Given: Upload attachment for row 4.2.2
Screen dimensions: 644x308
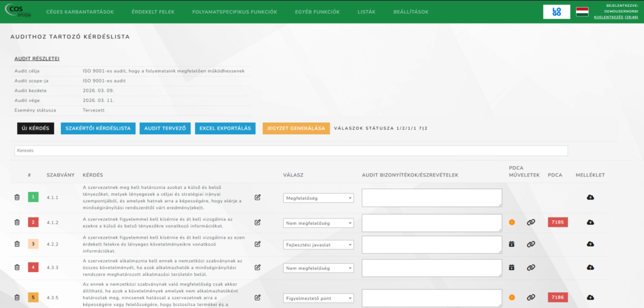Looking at the screenshot, I should pos(590,244).
